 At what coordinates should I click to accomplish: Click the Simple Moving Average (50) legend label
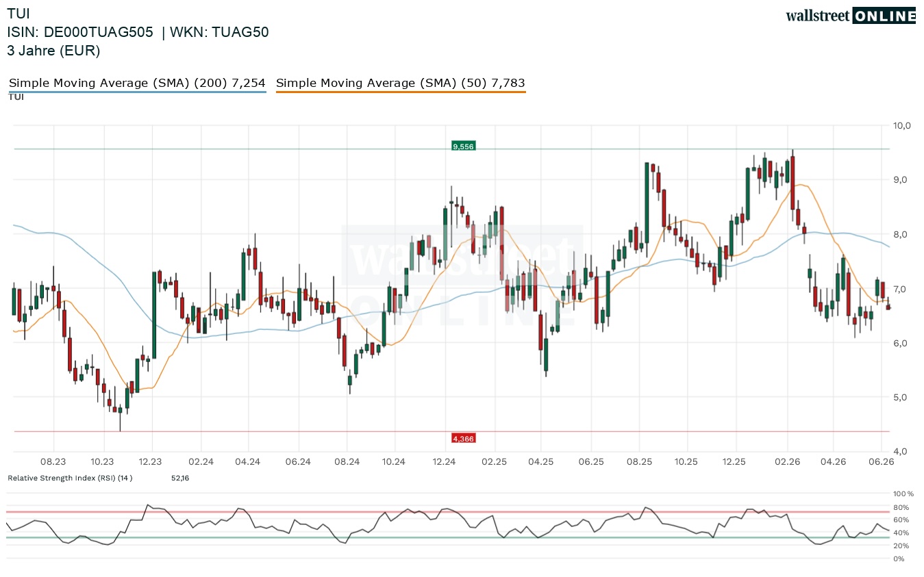pyautogui.click(x=401, y=83)
